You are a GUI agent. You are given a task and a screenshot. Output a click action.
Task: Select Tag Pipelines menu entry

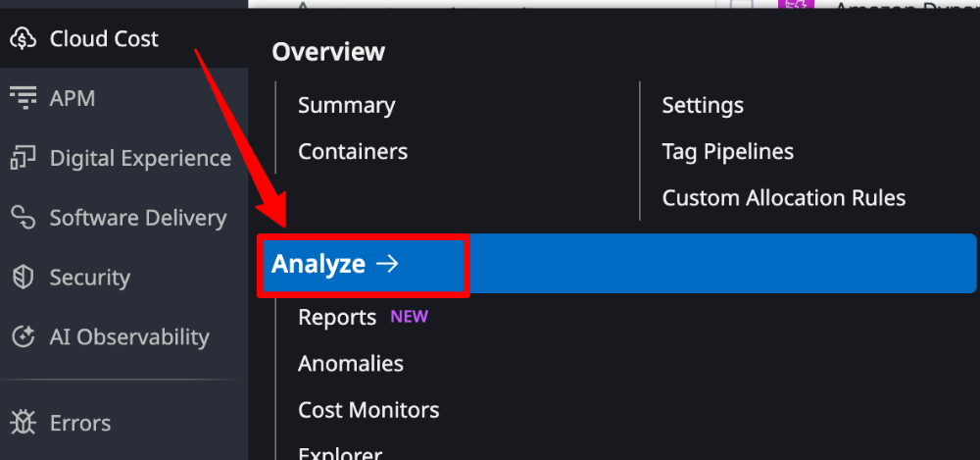[x=727, y=152]
